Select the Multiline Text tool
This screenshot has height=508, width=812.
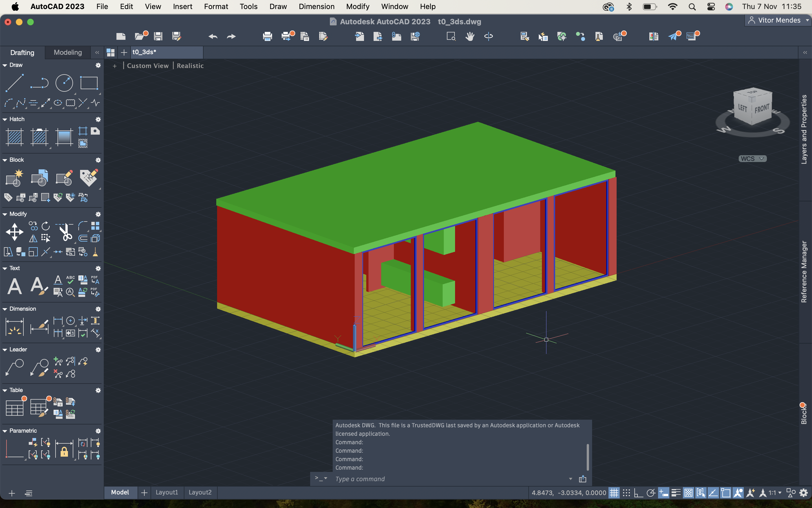click(x=14, y=286)
